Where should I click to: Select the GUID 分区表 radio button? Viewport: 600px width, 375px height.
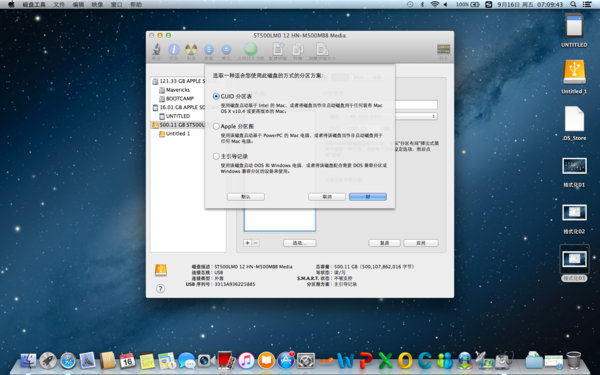(216, 96)
